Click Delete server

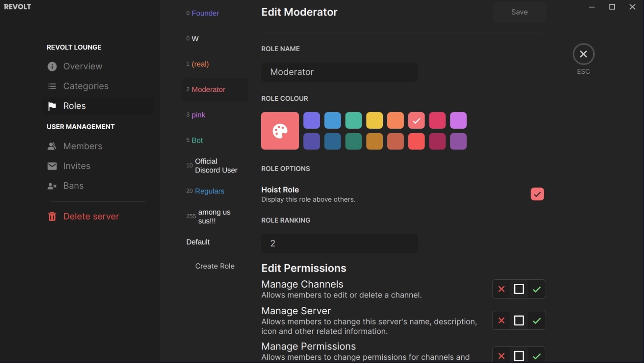click(x=98, y=216)
